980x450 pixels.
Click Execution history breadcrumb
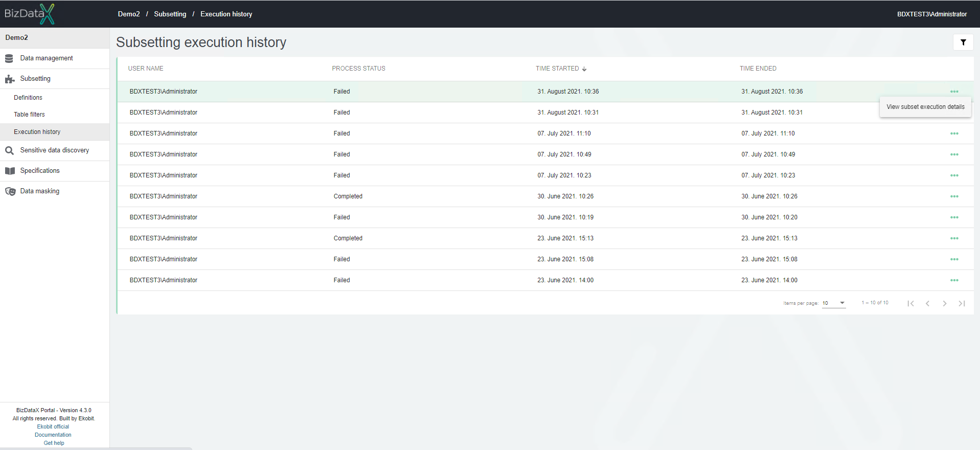pos(226,14)
